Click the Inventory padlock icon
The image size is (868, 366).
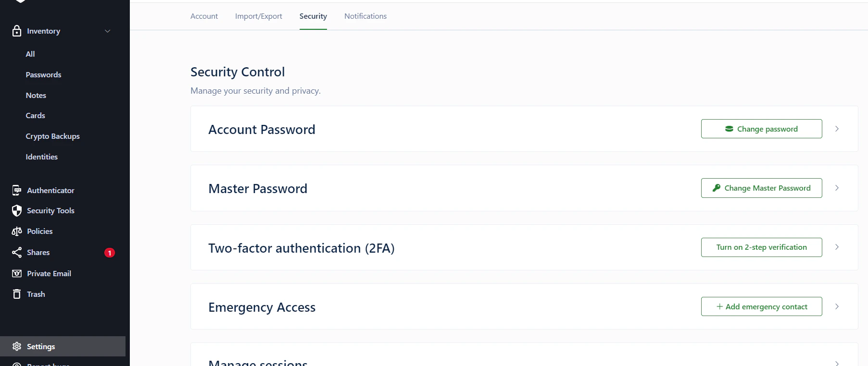(x=16, y=31)
